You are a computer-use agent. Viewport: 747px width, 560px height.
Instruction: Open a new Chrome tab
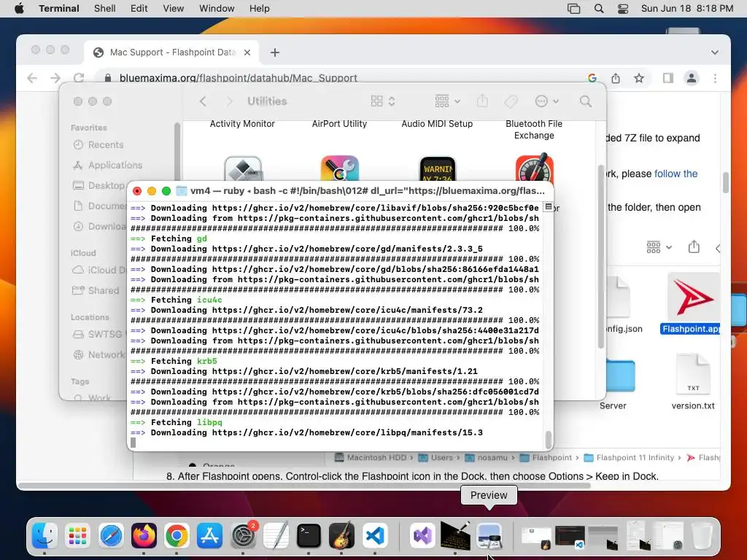274,52
